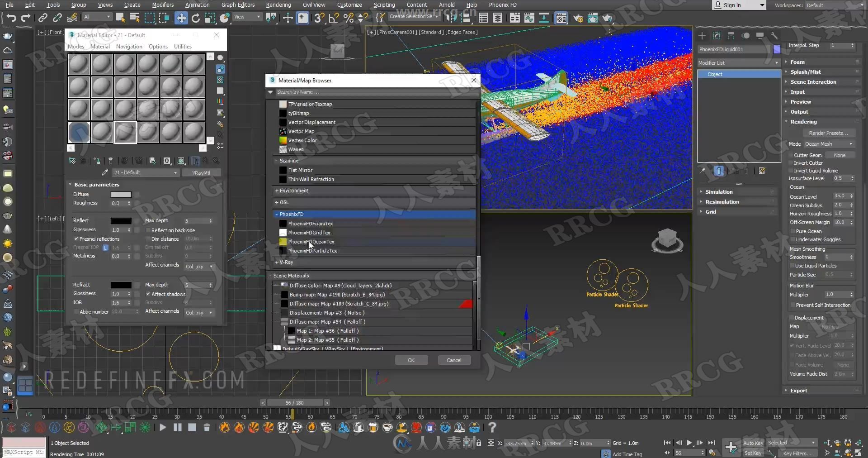Enable Displacement checkbox in Rendering rollout
The height and width of the screenshot is (458, 868).
pyautogui.click(x=792, y=318)
